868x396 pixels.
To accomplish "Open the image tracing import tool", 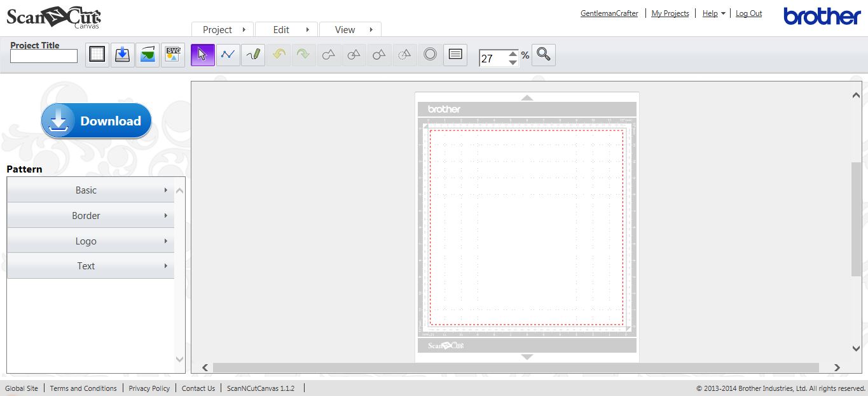I will [148, 55].
